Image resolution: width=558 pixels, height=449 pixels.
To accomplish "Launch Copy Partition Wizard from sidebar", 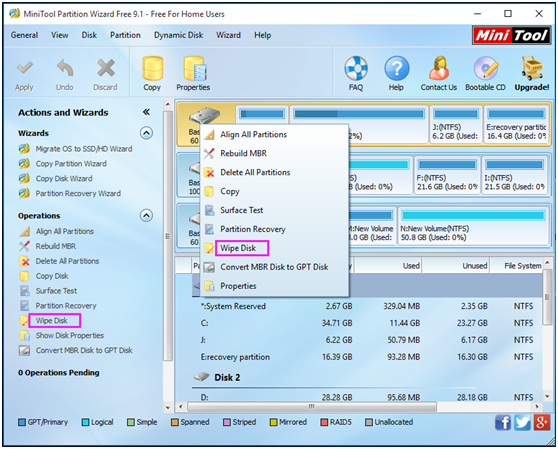I will coord(63,164).
